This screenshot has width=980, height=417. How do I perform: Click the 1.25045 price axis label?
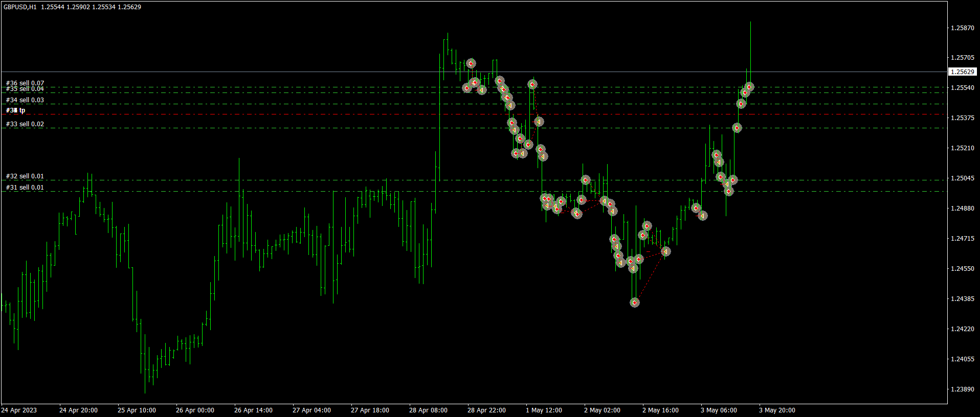pyautogui.click(x=963, y=178)
